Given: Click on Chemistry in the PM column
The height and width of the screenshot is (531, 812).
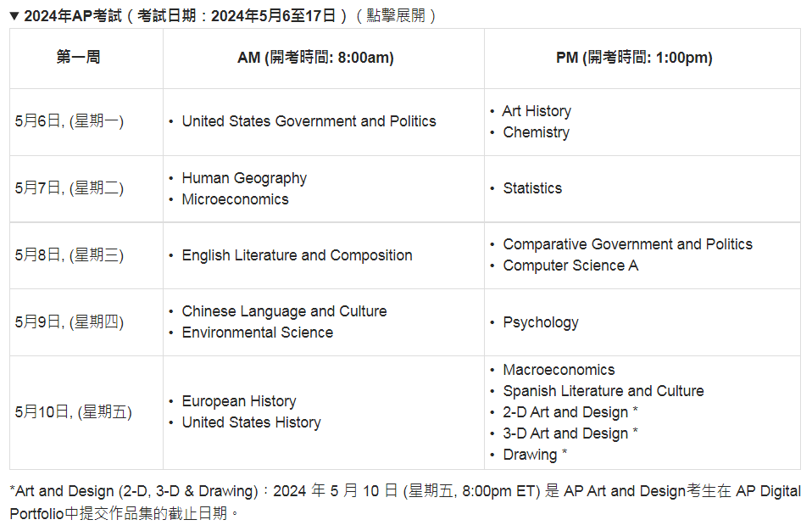Looking at the screenshot, I should 536,132.
